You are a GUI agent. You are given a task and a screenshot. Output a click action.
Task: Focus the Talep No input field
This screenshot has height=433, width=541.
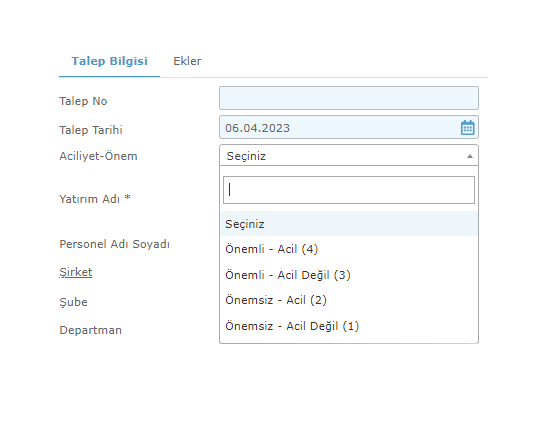349,98
